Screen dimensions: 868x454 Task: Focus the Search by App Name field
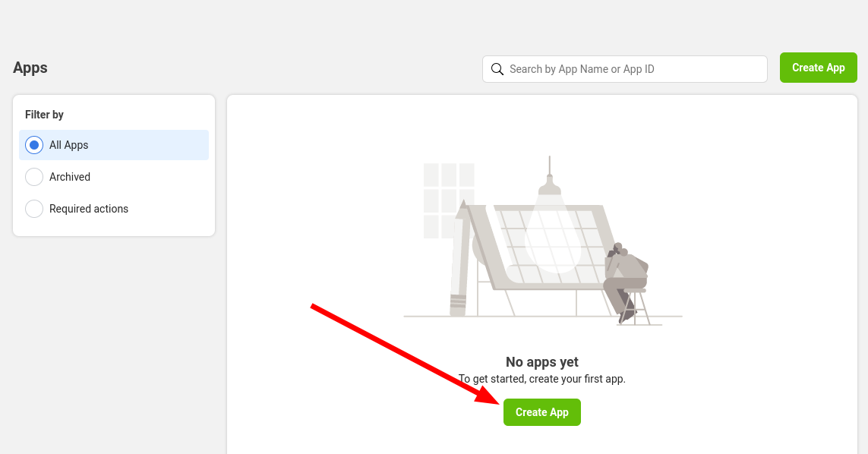pyautogui.click(x=634, y=69)
